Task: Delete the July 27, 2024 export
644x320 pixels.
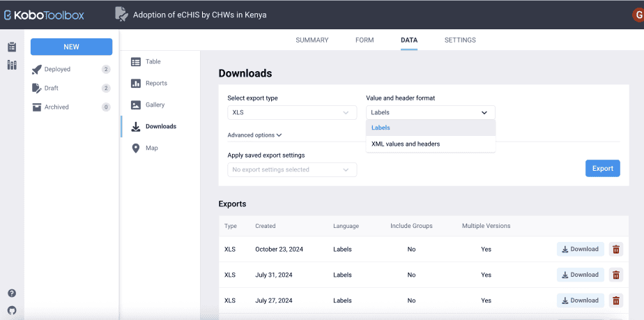Action: tap(616, 300)
